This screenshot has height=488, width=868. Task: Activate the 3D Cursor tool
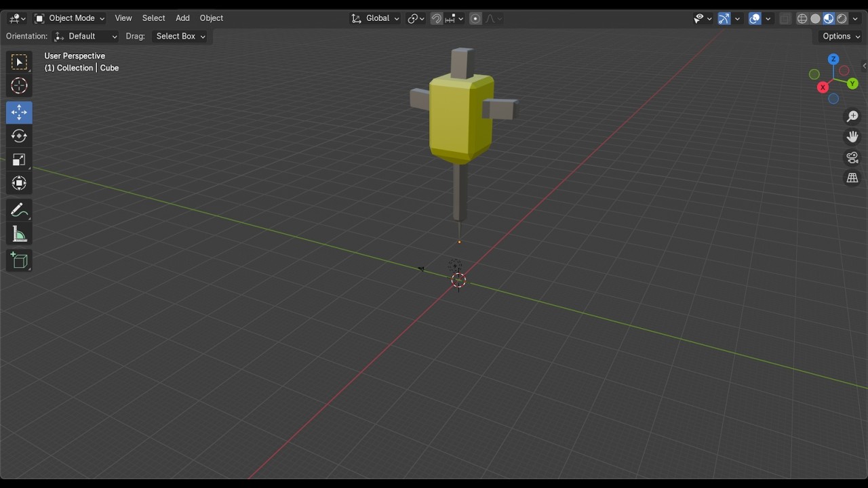pos(19,86)
